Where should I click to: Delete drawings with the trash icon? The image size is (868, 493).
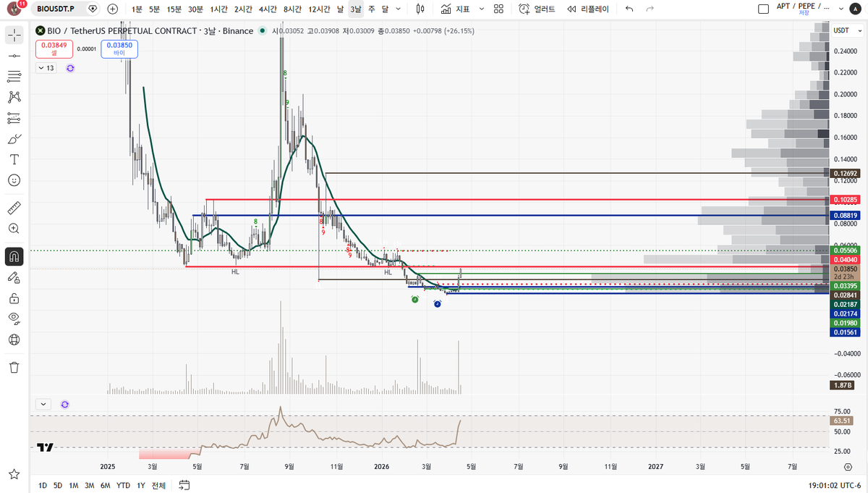[x=14, y=367]
